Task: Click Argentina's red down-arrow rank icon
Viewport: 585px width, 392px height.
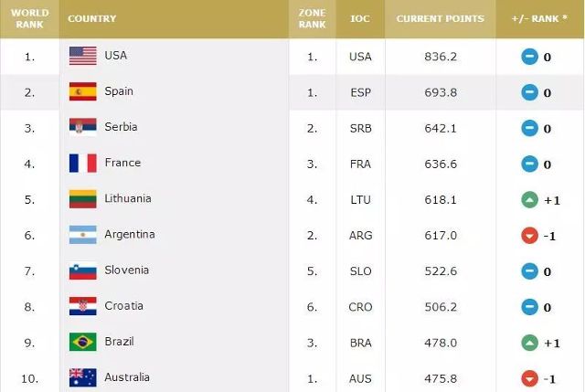Action: [x=529, y=236]
